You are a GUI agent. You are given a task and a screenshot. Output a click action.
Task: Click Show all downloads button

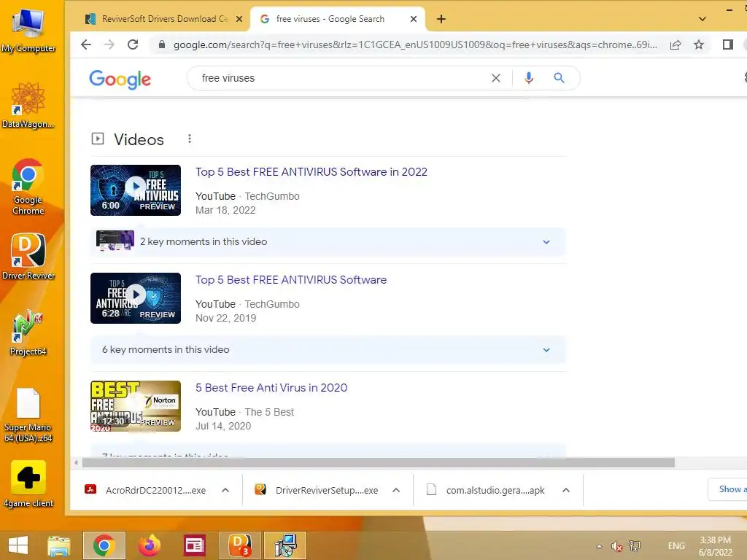[727, 489]
